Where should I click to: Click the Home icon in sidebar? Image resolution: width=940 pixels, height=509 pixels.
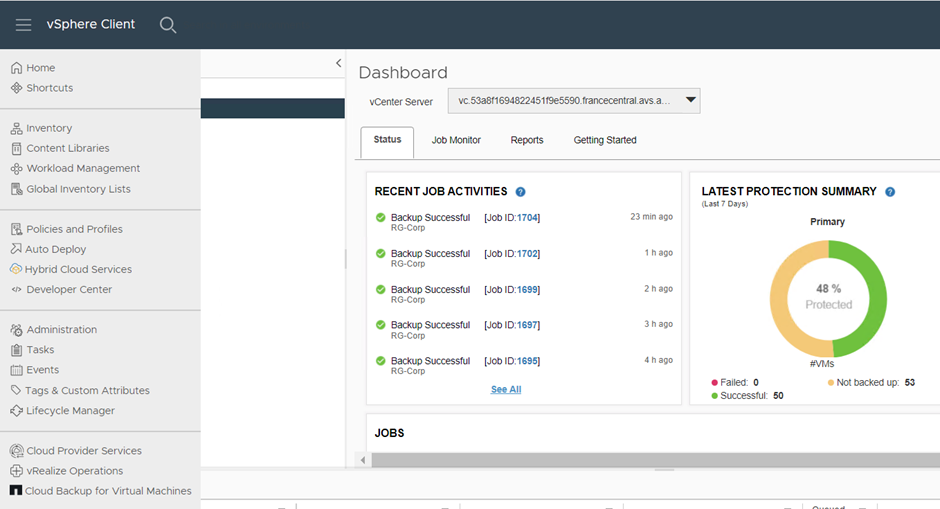(x=16, y=68)
